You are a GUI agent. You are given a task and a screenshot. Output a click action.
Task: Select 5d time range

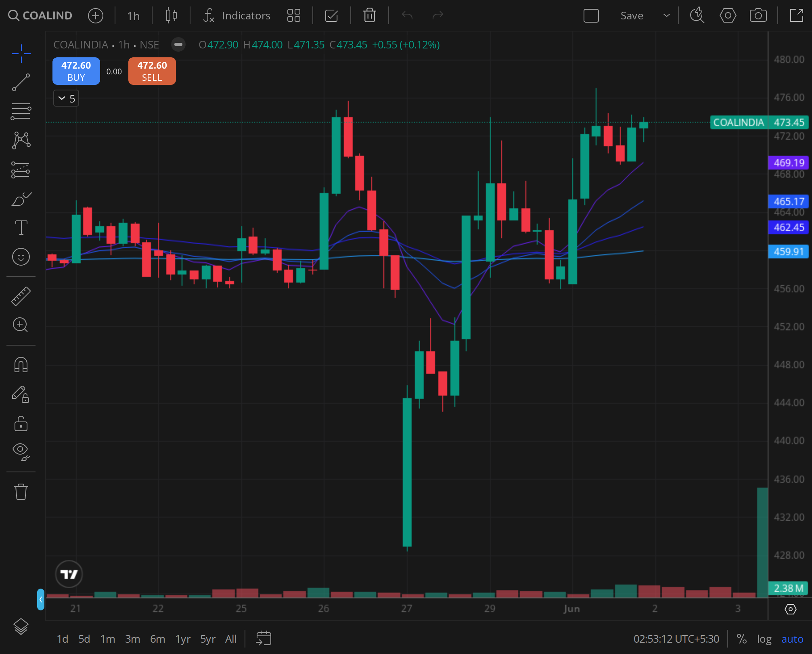[84, 639]
